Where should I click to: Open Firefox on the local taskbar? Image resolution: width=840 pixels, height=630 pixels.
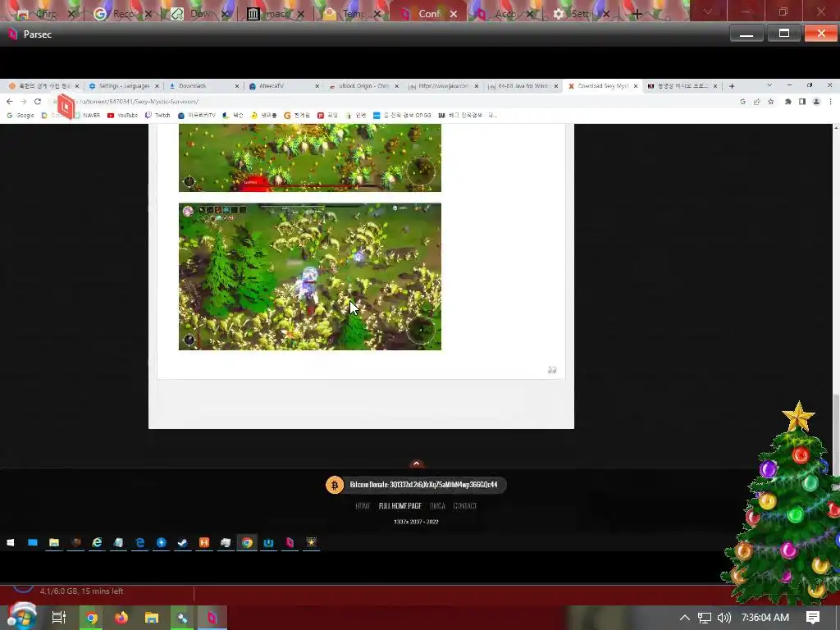tap(121, 618)
